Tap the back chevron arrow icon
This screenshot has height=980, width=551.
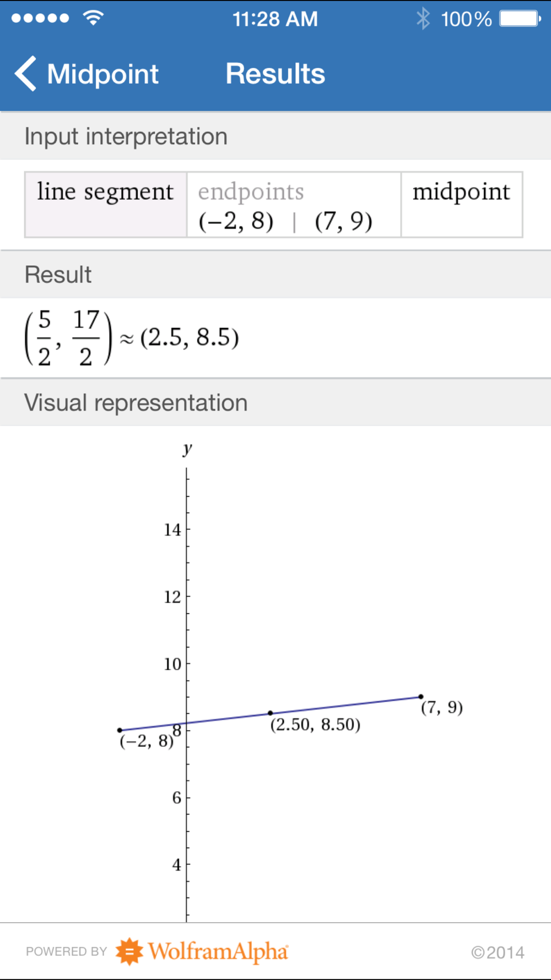[25, 73]
